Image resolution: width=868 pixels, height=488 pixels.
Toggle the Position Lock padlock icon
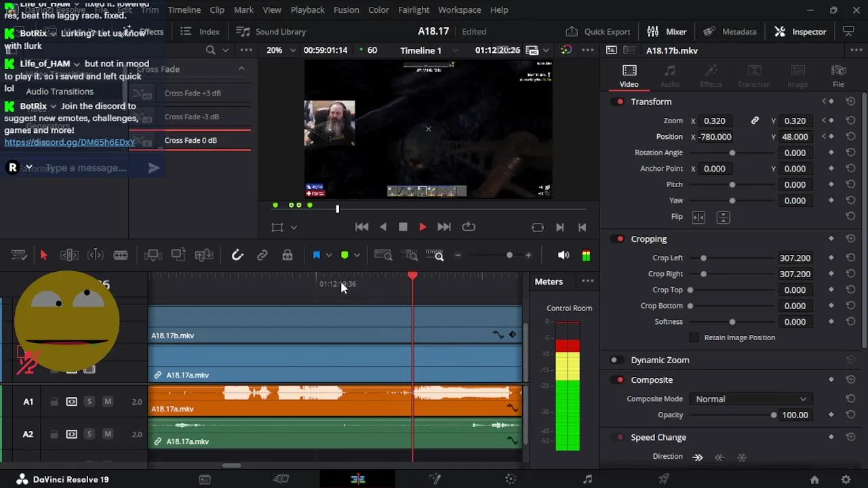[288, 256]
